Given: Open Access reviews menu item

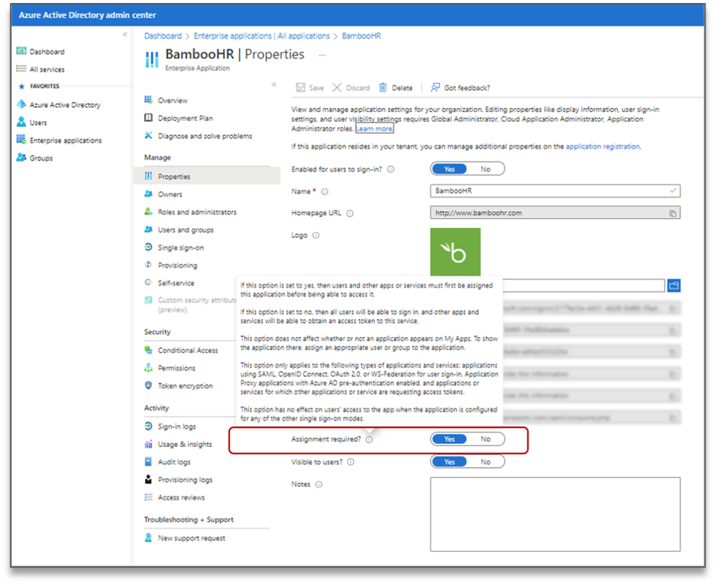Looking at the screenshot, I should [x=181, y=497].
